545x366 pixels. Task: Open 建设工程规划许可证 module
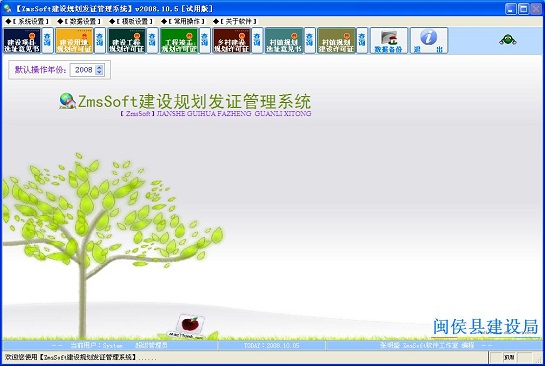pos(127,41)
